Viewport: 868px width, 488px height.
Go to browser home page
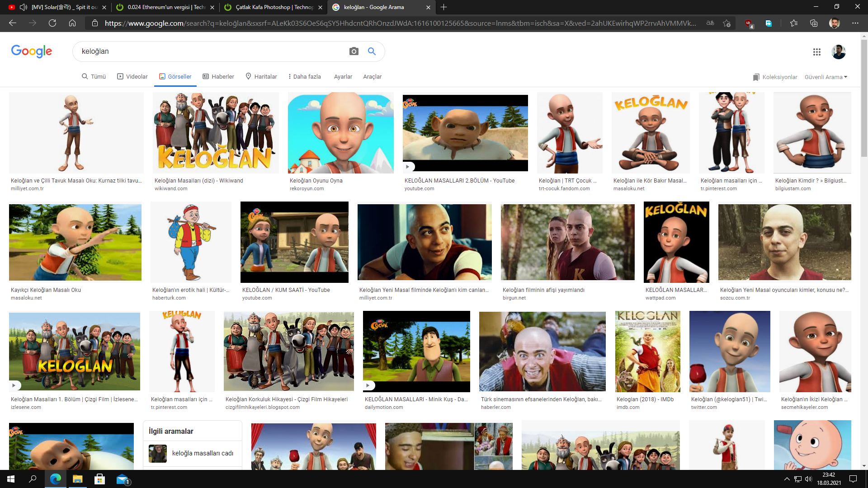point(72,23)
